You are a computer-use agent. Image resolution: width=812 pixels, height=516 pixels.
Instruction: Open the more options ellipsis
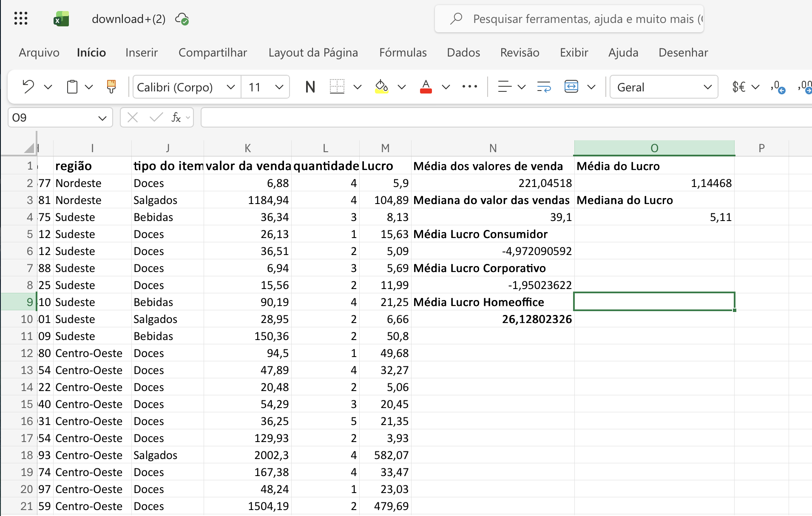point(470,87)
